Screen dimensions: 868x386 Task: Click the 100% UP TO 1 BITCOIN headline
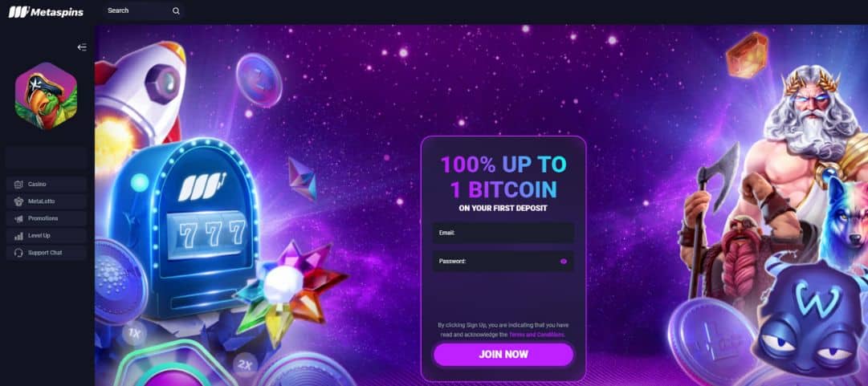503,177
